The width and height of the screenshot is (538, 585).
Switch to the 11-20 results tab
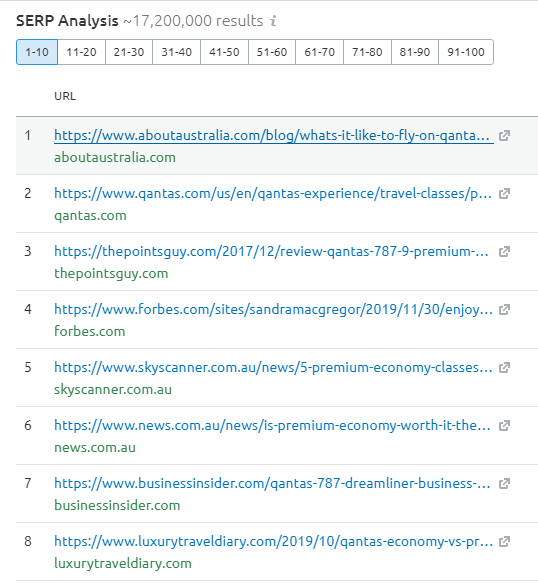[81, 52]
